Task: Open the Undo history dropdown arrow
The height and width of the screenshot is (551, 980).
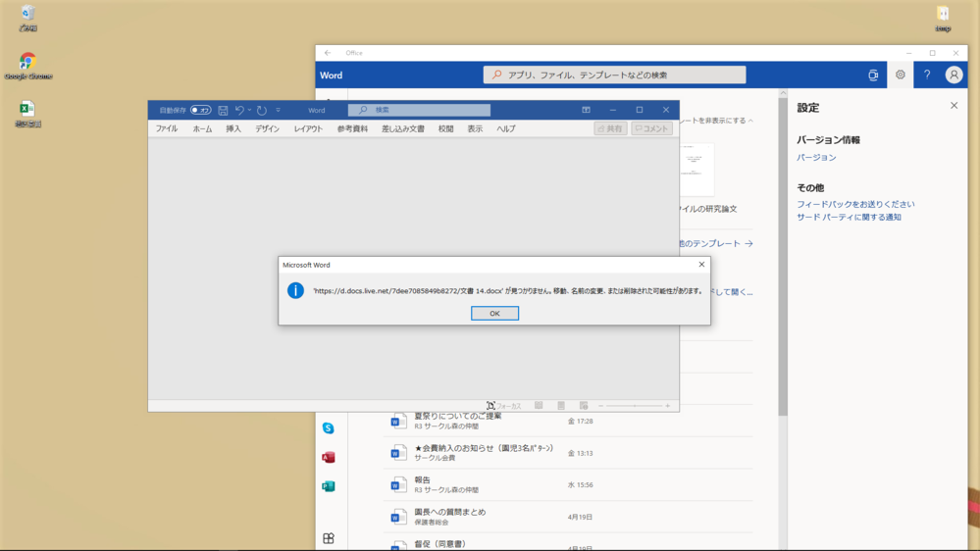Action: 249,110
